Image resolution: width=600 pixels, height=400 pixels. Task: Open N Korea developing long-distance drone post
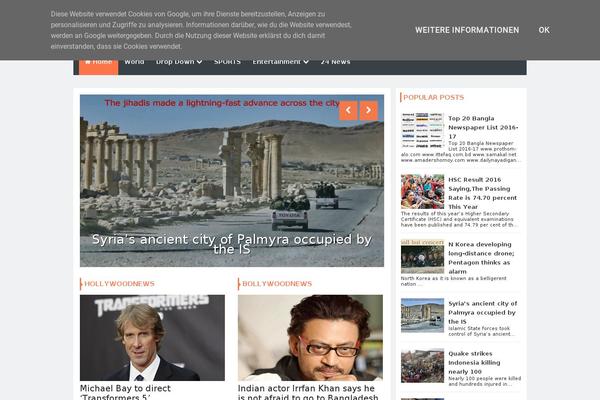click(481, 258)
